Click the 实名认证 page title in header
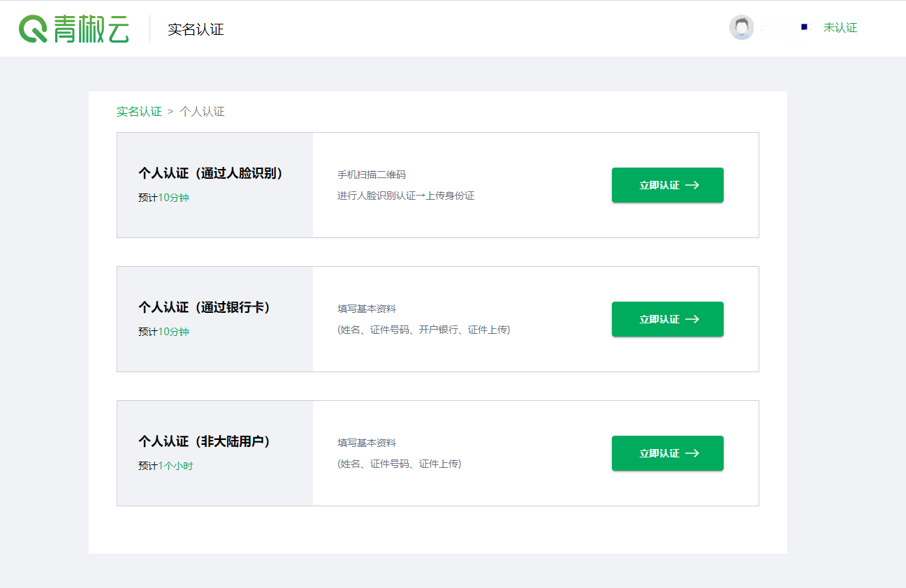This screenshot has height=588, width=906. point(195,30)
